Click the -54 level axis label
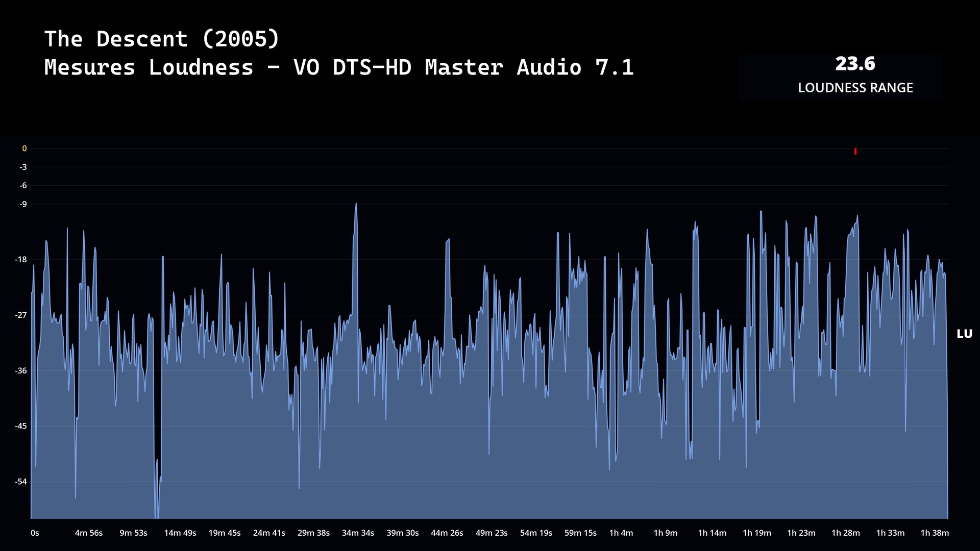Viewport: 980px width, 551px height. pyautogui.click(x=21, y=482)
